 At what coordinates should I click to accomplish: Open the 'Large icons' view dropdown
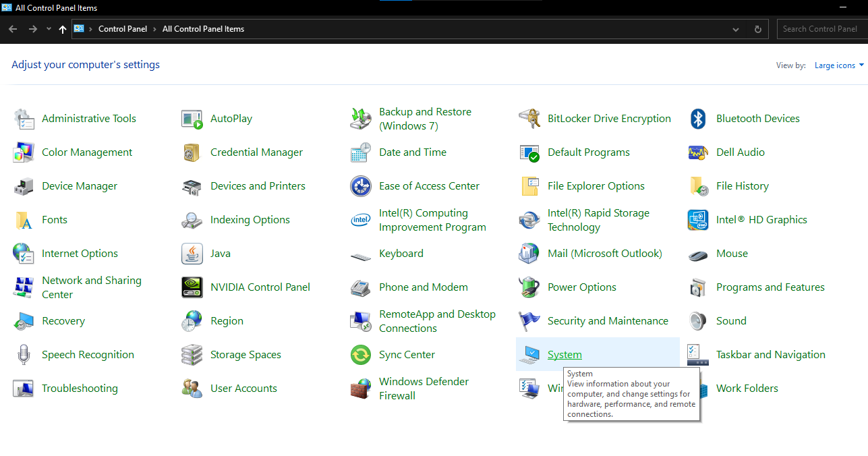(839, 65)
